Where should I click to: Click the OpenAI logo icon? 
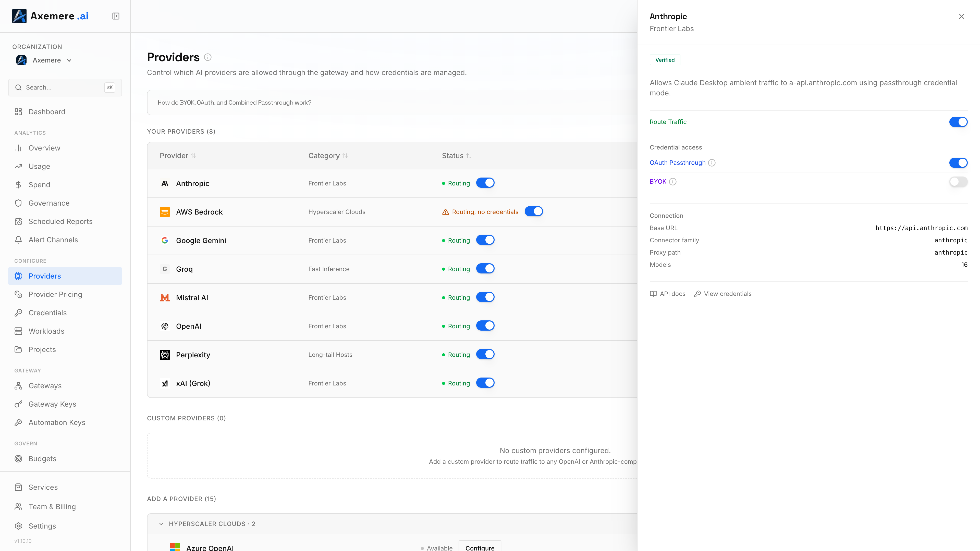[x=165, y=326]
